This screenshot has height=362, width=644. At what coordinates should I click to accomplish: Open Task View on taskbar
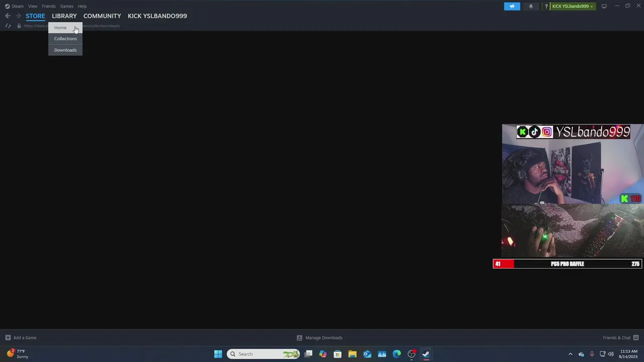coord(308,354)
